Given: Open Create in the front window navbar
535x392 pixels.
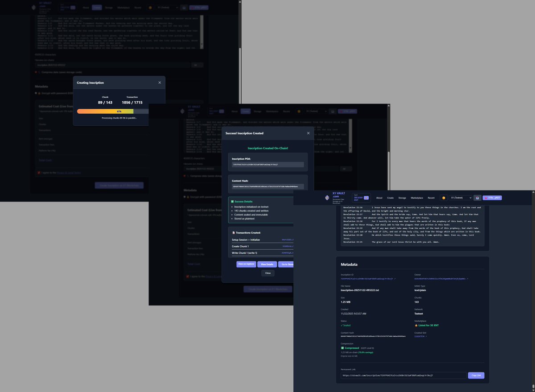Looking at the screenshot, I should (x=390, y=198).
